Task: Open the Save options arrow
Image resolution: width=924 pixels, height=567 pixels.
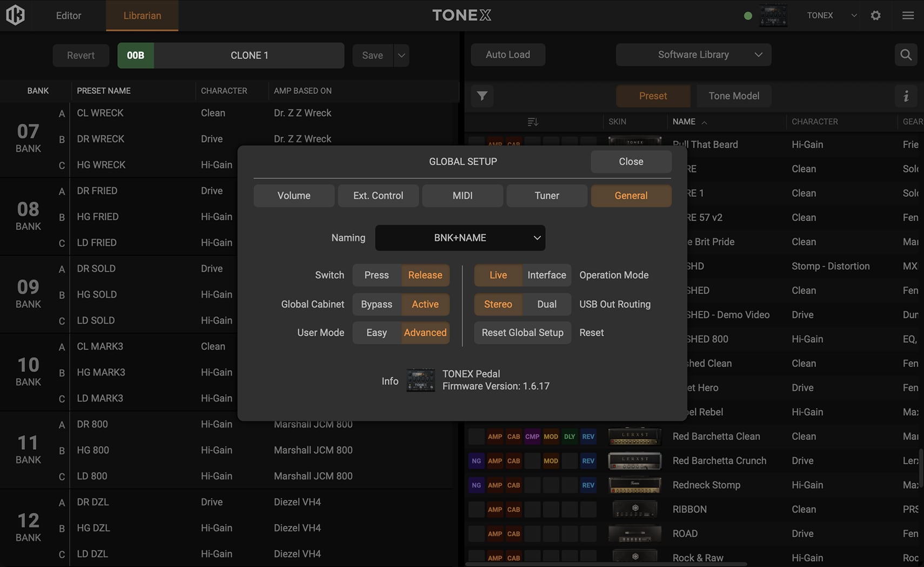Action: pos(401,55)
